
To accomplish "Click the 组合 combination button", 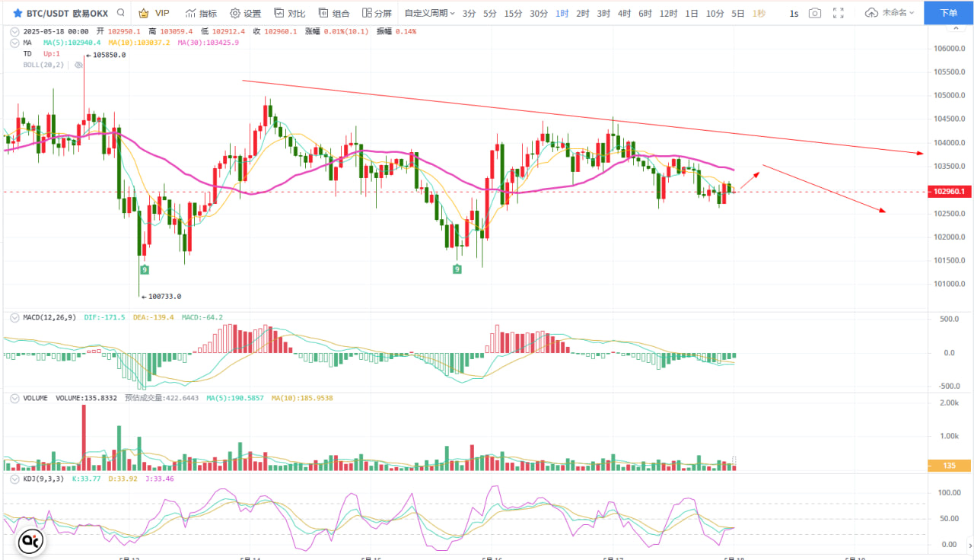I will [x=334, y=13].
